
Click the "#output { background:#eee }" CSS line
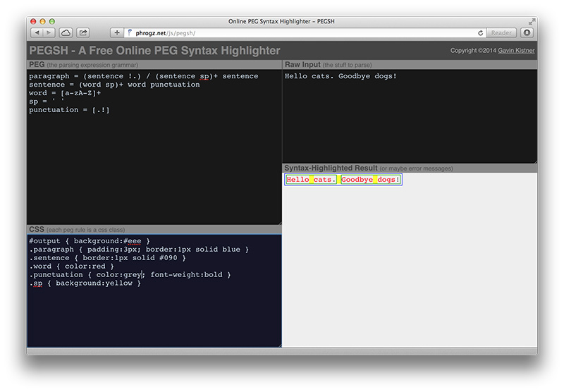[90, 241]
